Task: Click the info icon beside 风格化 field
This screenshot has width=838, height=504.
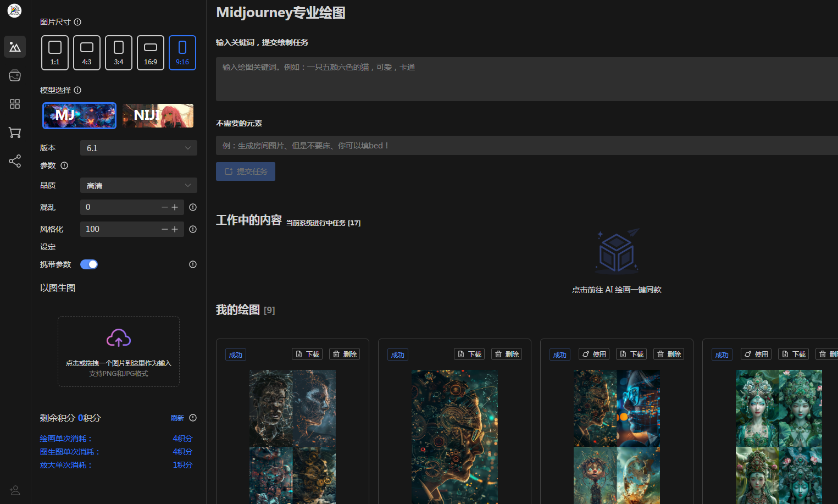Action: [x=193, y=229]
